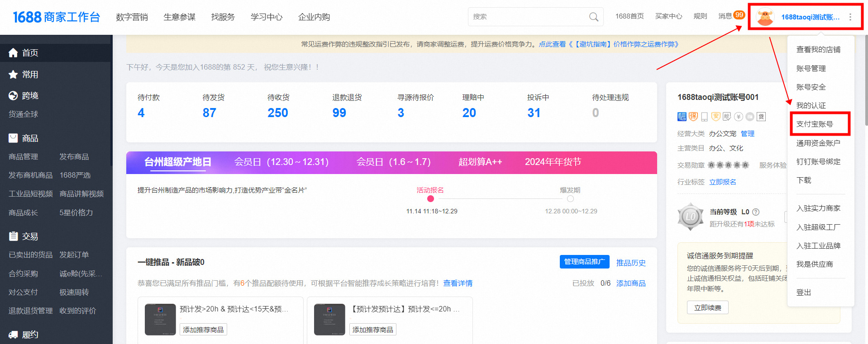This screenshot has height=344, width=868.
Task: Click the 立即续费 renew button
Action: pyautogui.click(x=707, y=308)
